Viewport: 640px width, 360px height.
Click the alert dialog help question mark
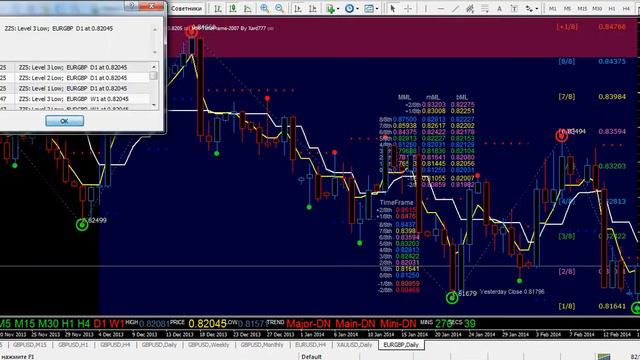[132, 5]
